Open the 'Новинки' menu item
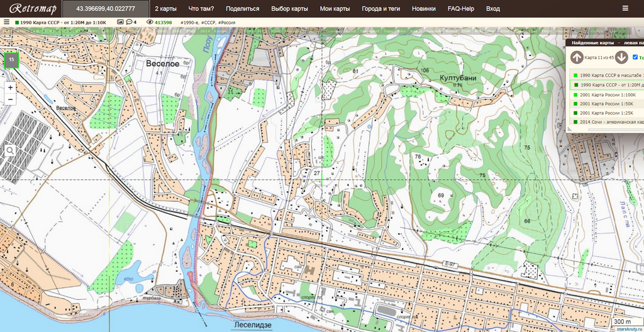 point(423,8)
